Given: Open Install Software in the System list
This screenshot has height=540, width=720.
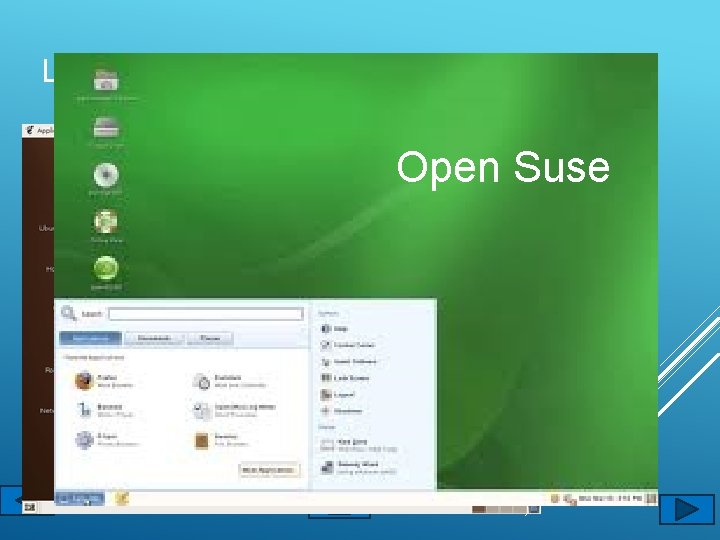Looking at the screenshot, I should coord(349,361).
